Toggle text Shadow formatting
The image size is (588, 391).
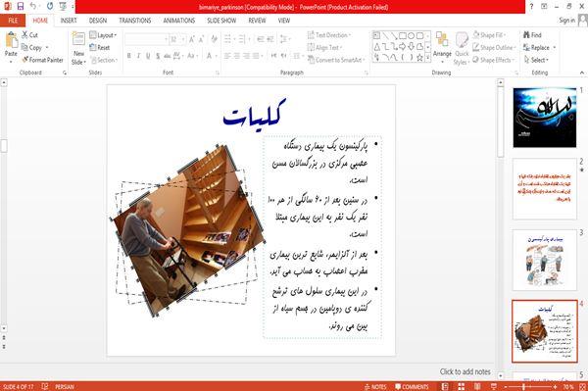tap(158, 56)
